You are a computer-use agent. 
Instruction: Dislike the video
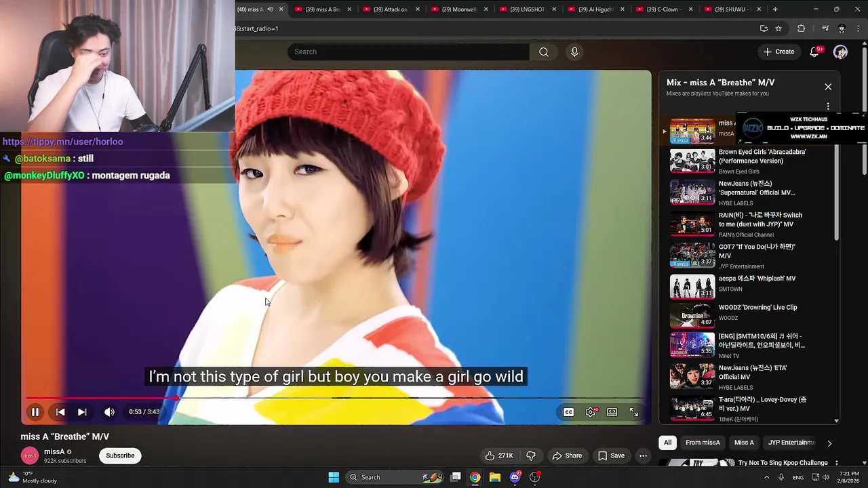(x=531, y=455)
